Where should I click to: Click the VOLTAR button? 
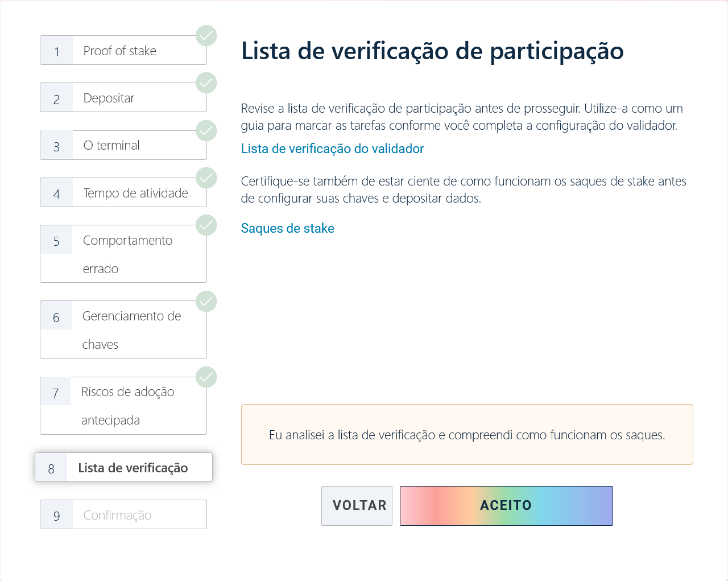point(357,505)
